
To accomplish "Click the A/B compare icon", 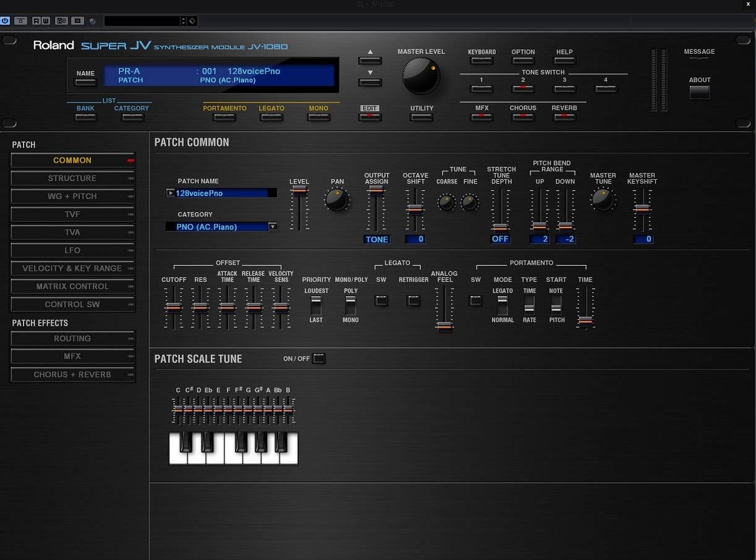I will pyautogui.click(x=61, y=21).
